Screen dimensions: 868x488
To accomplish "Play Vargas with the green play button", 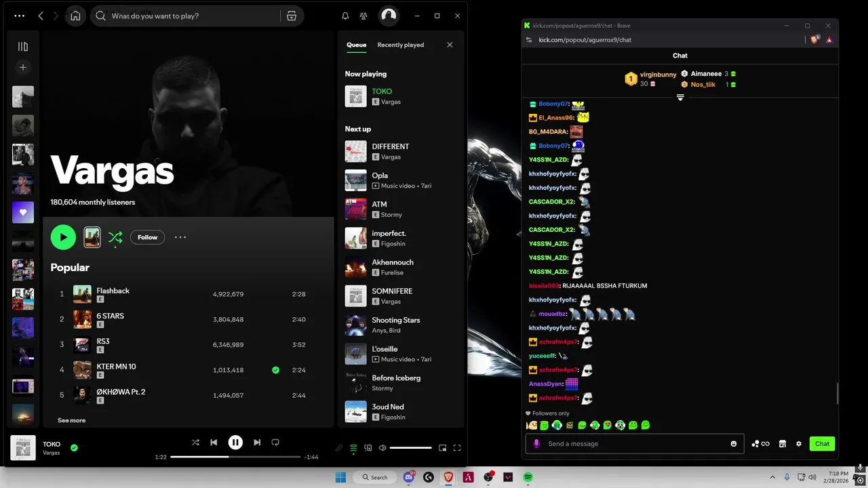I will [x=63, y=237].
